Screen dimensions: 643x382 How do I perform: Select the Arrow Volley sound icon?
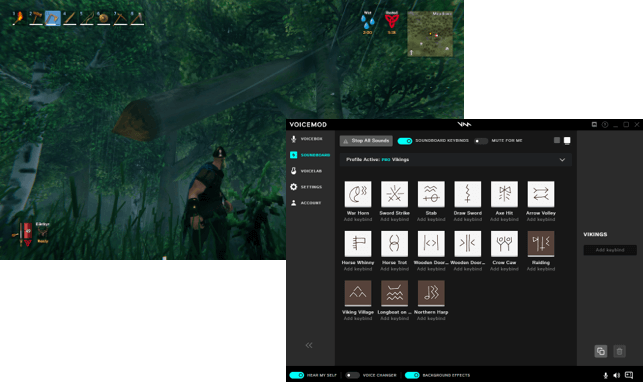pos(540,194)
